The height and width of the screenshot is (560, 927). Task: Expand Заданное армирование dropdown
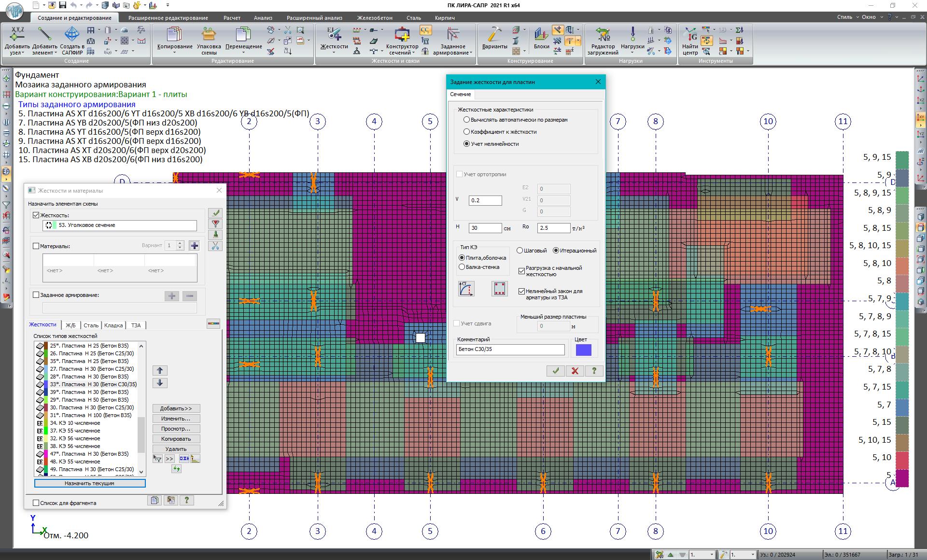pos(470,53)
